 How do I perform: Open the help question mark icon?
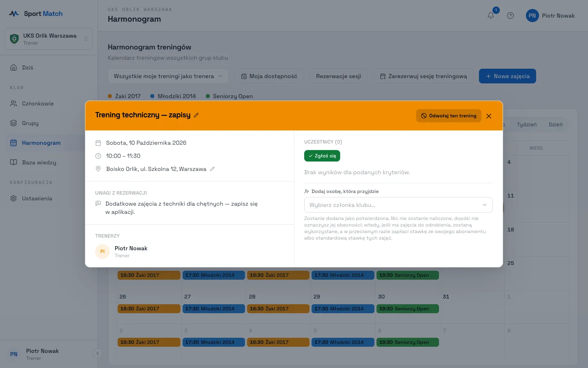click(x=510, y=16)
